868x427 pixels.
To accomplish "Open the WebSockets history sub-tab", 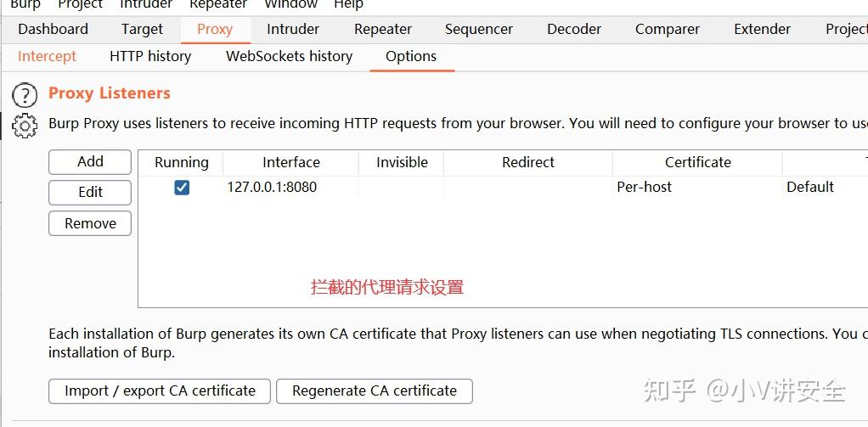I will (289, 56).
